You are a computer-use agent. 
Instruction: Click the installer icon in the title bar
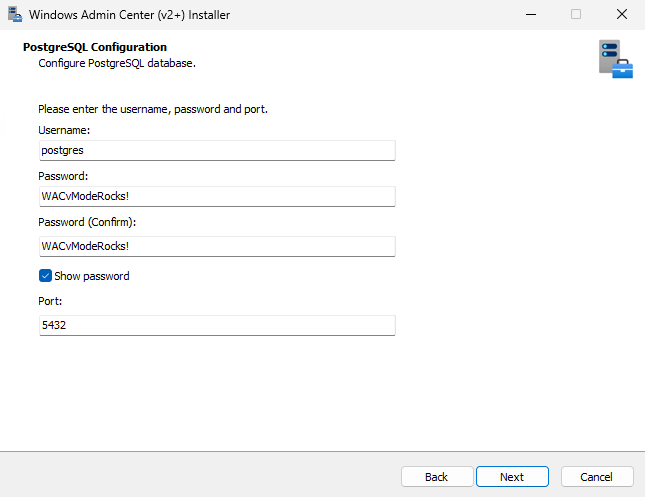15,15
